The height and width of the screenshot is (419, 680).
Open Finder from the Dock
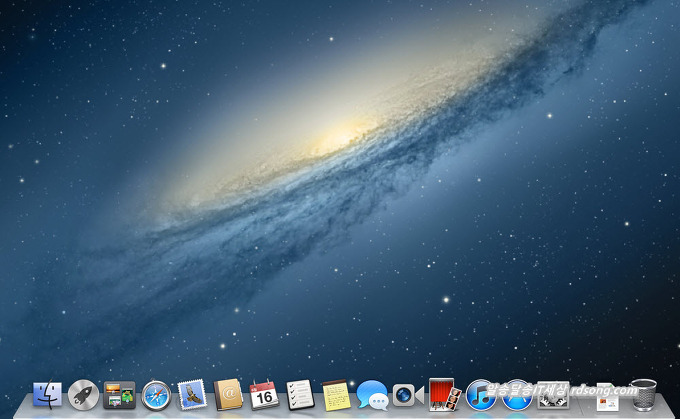[x=47, y=395]
